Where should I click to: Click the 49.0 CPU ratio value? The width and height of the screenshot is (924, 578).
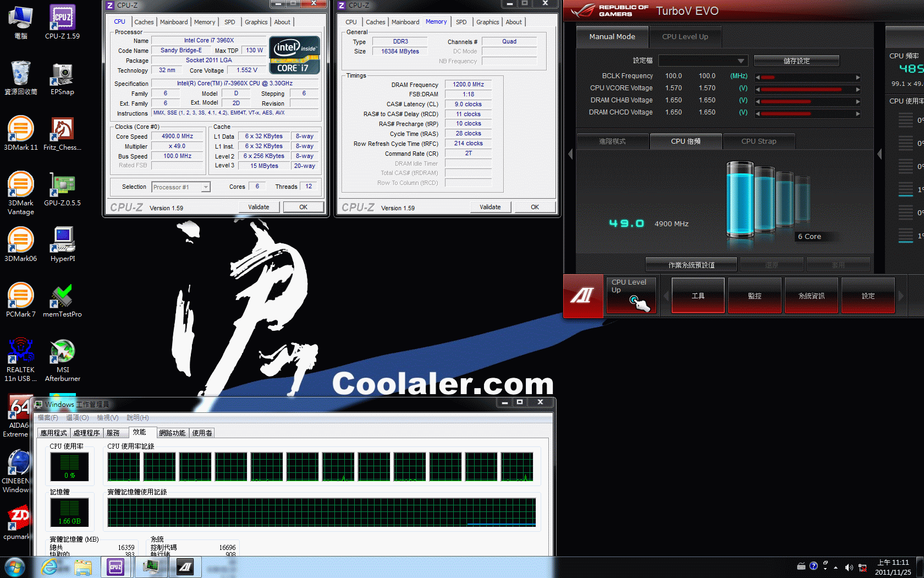click(x=626, y=223)
